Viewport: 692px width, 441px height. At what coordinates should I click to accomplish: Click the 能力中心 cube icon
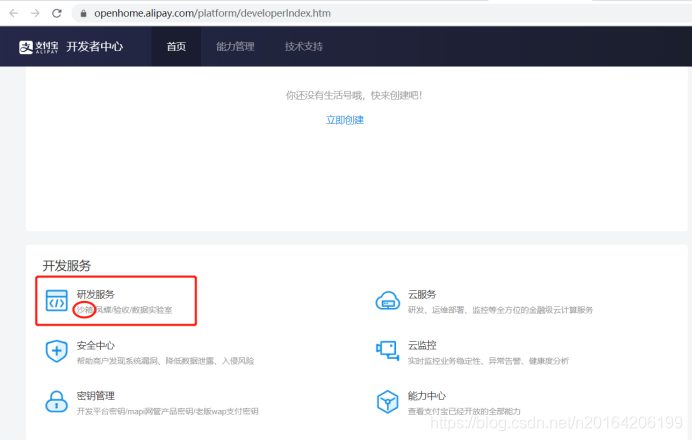(387, 402)
